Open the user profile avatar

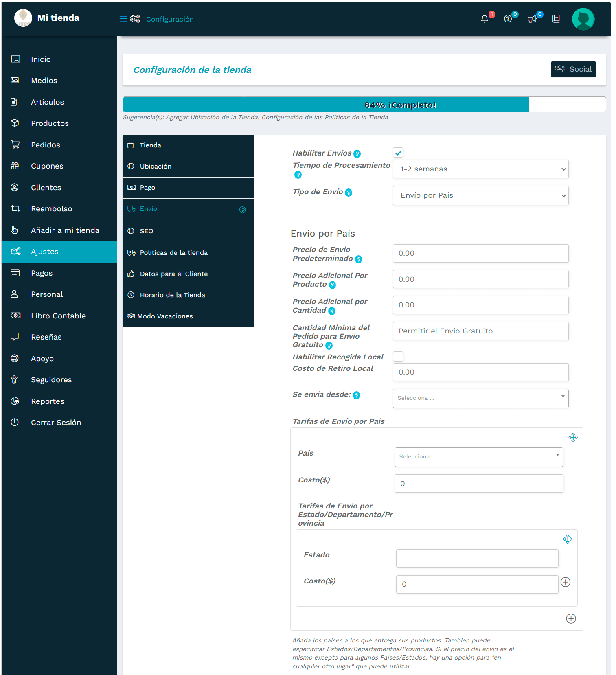(583, 19)
